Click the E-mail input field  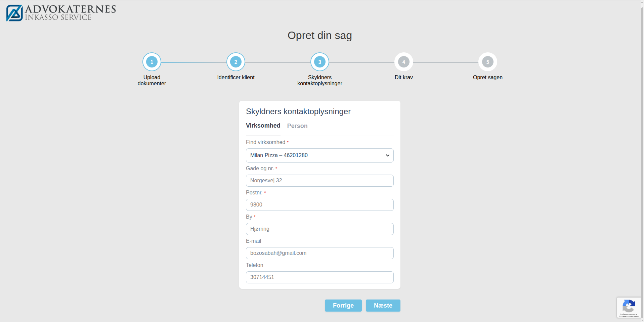coord(319,253)
